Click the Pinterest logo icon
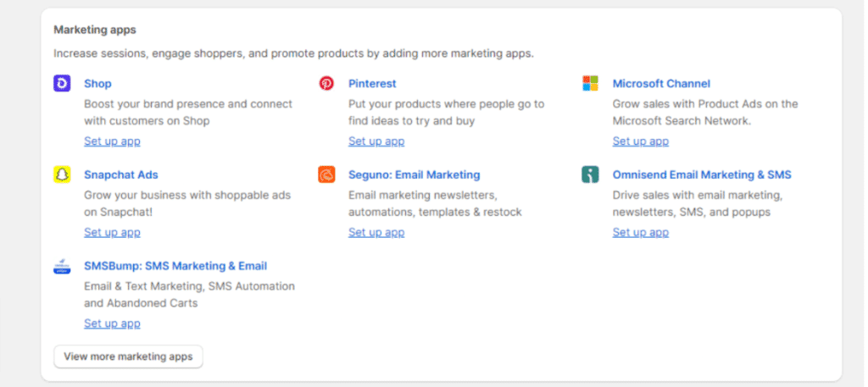The height and width of the screenshot is (387, 868). pos(326,84)
